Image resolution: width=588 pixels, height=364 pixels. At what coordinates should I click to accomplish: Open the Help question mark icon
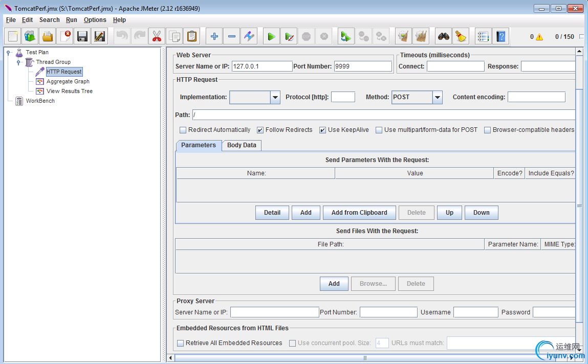tap(500, 36)
